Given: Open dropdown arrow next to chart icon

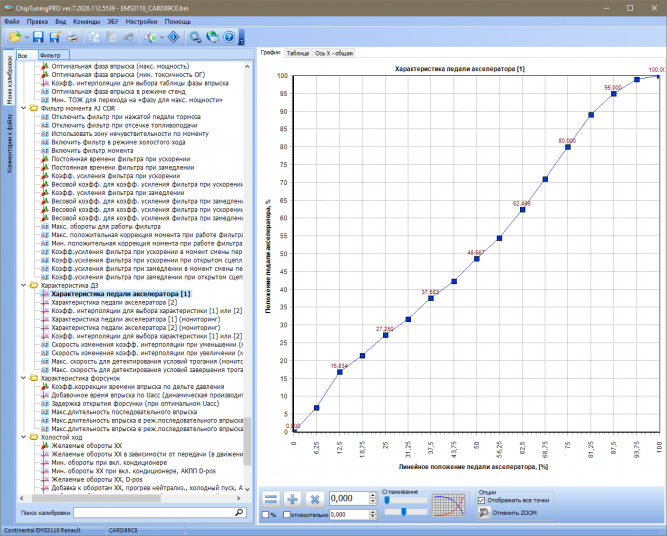Looking at the screenshot, I should click(x=162, y=37).
